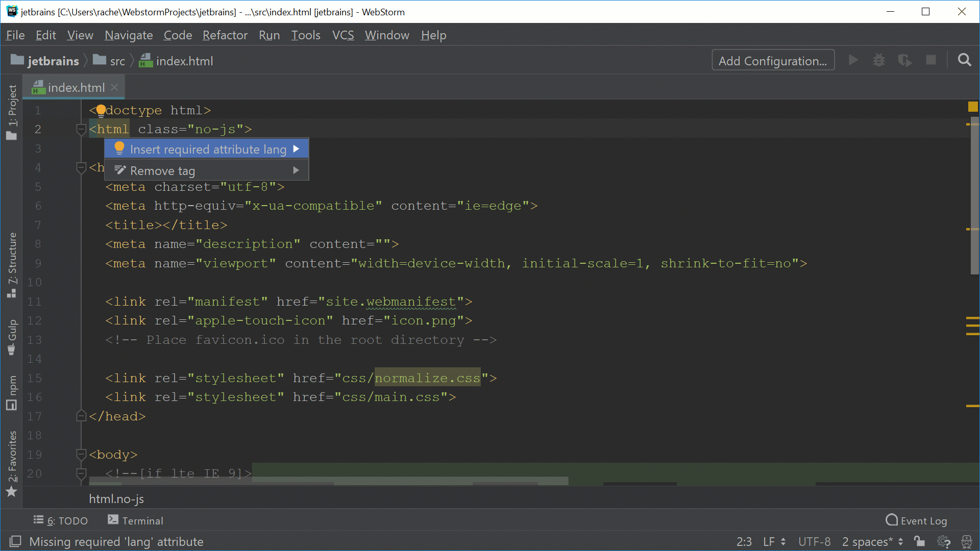The image size is (980, 551).
Task: Click the Search icon in toolbar
Action: (x=965, y=61)
